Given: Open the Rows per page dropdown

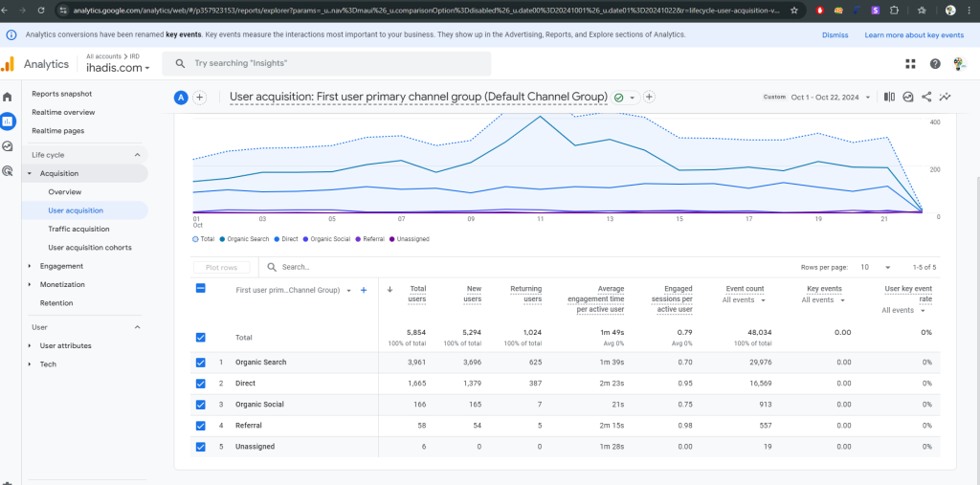Looking at the screenshot, I should 875,267.
